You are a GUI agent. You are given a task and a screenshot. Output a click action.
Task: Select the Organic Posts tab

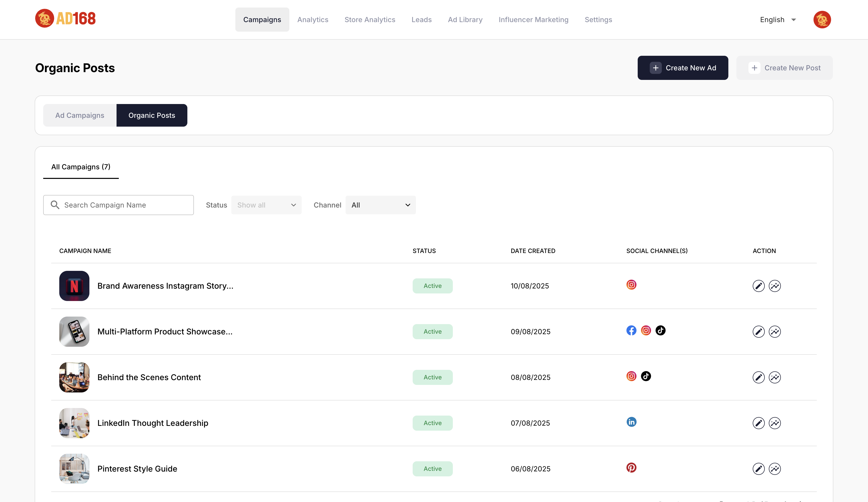tap(151, 115)
